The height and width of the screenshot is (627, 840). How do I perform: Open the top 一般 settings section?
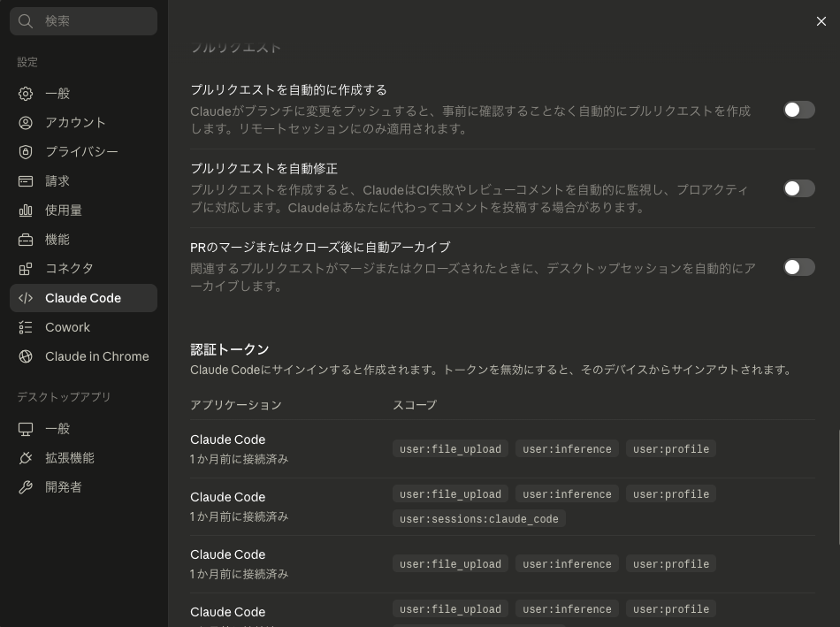pyautogui.click(x=84, y=94)
